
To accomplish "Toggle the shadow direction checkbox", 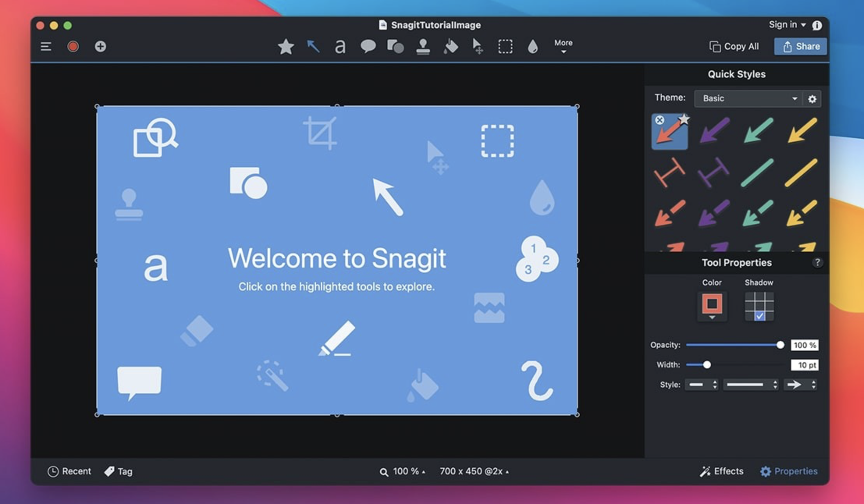I will tap(759, 316).
